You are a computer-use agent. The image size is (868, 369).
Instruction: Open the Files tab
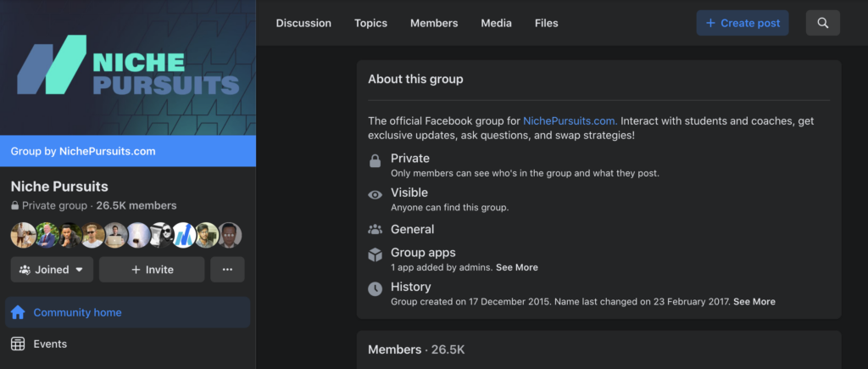[547, 23]
